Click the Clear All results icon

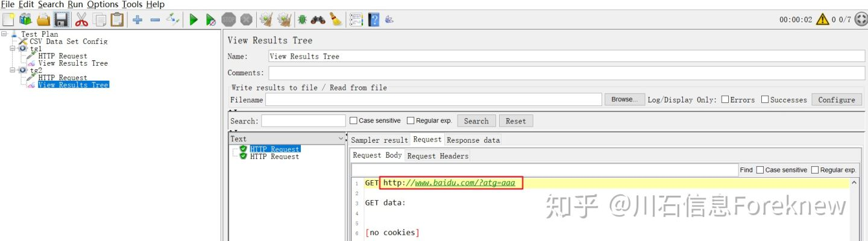click(x=284, y=19)
